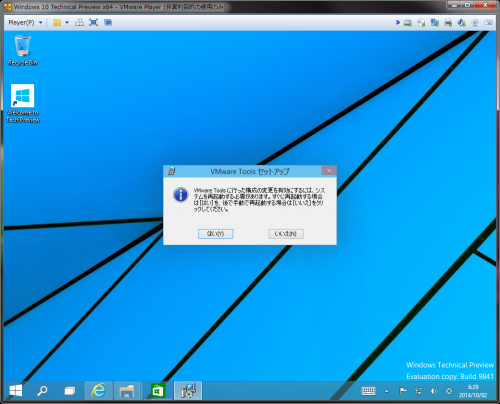Close the VMware Tools setup dialog
Screen dimensions: 500x404
tap(329, 171)
